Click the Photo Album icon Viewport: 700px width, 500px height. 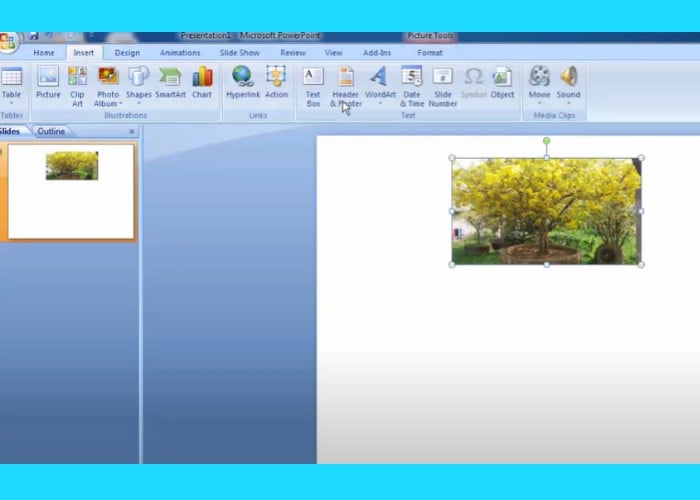(108, 76)
